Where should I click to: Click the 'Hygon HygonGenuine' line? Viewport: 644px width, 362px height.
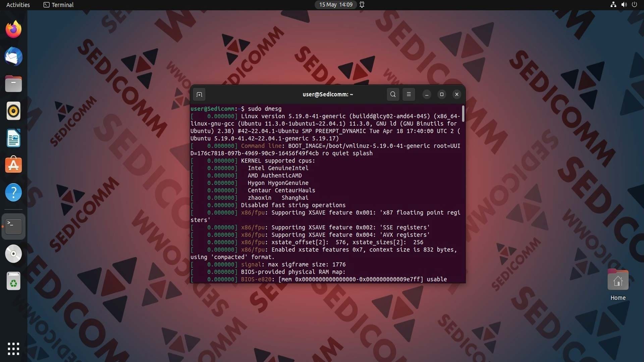pos(278,183)
